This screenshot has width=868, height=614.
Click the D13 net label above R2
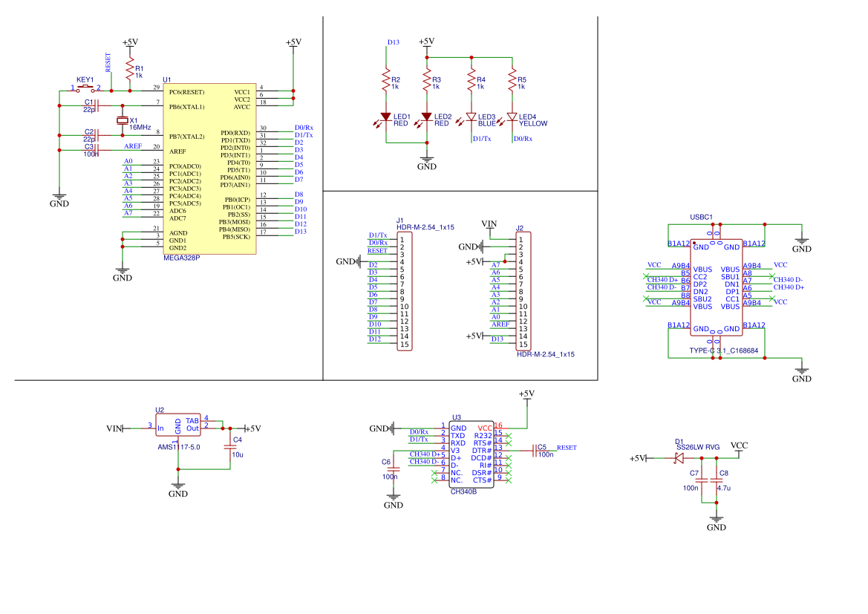point(393,42)
